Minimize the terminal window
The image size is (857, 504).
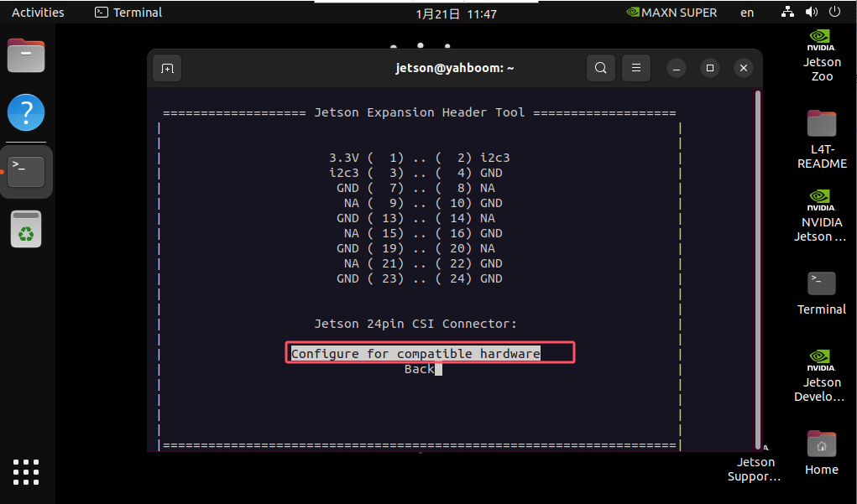click(676, 68)
